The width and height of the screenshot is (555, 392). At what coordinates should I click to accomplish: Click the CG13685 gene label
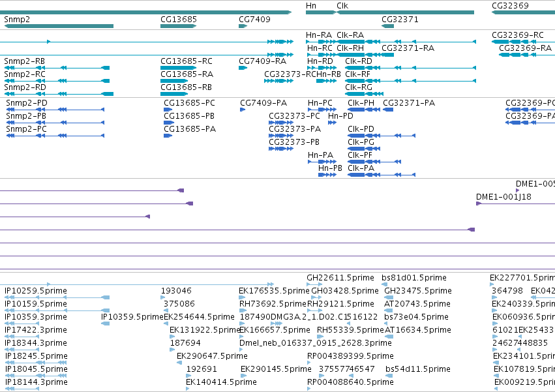[x=179, y=20]
